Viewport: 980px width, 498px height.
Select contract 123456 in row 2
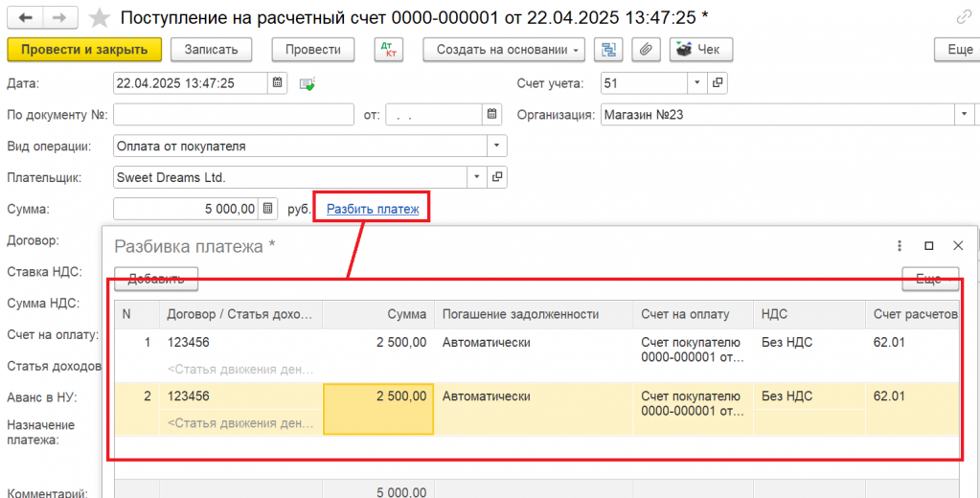(x=188, y=396)
